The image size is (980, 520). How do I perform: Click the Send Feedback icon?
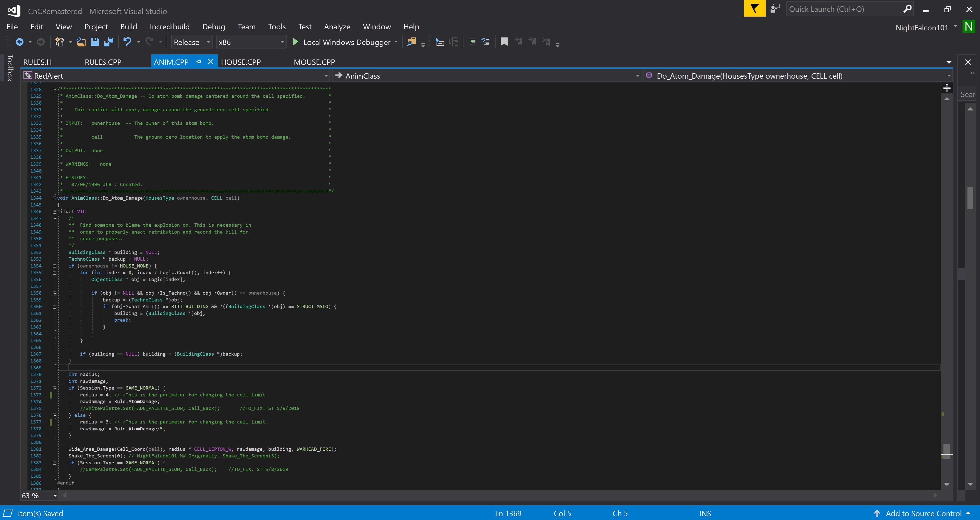[x=775, y=8]
